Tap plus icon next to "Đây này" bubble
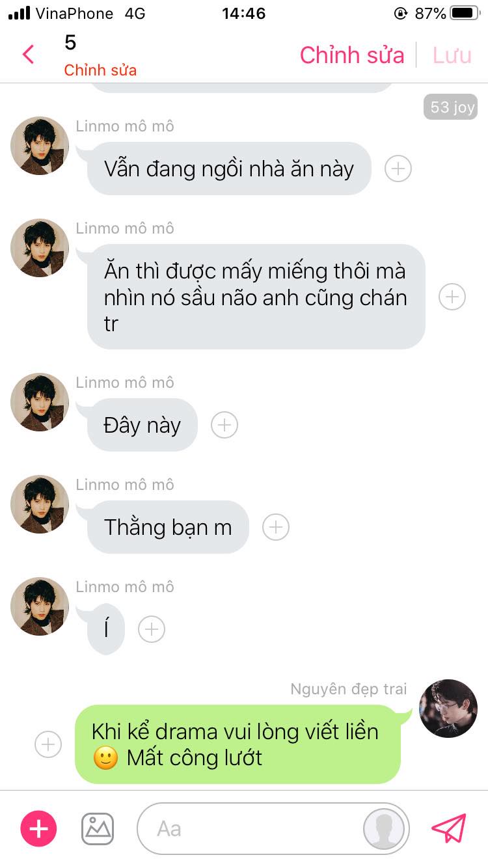The image size is (488, 868). (224, 425)
